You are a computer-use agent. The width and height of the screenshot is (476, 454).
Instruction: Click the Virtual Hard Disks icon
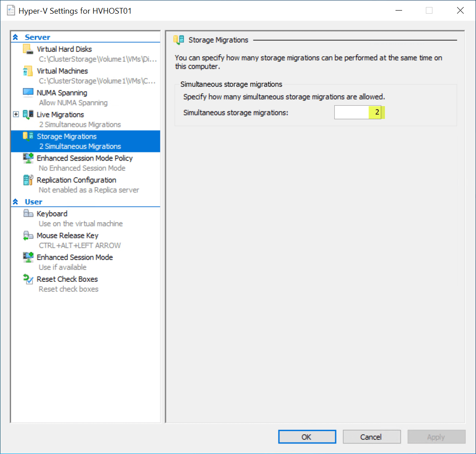(28, 49)
